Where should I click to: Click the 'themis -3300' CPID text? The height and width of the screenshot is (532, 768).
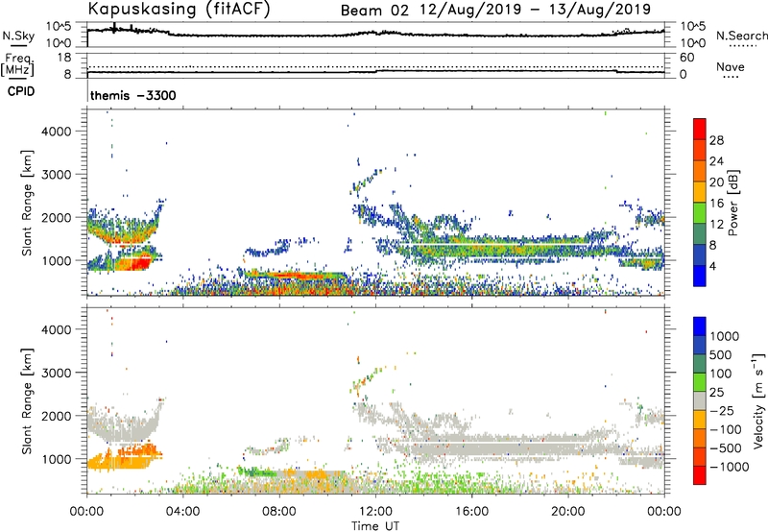tap(133, 95)
